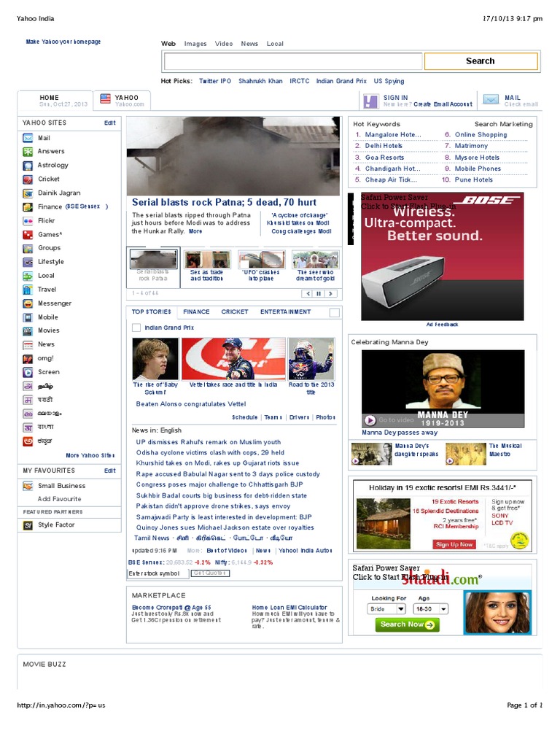This screenshot has height=747, width=560.
Task: Open the Flickr site icon
Action: click(x=28, y=220)
